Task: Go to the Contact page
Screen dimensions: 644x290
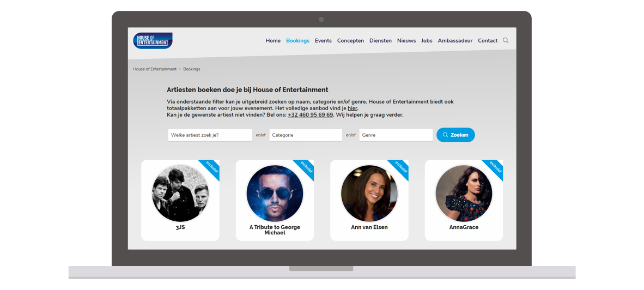Action: [488, 41]
